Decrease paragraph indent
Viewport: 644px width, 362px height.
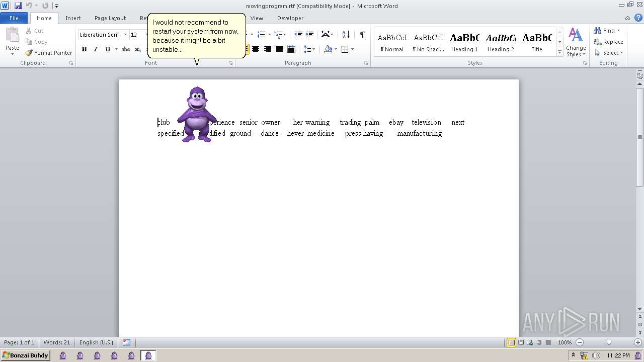click(298, 35)
